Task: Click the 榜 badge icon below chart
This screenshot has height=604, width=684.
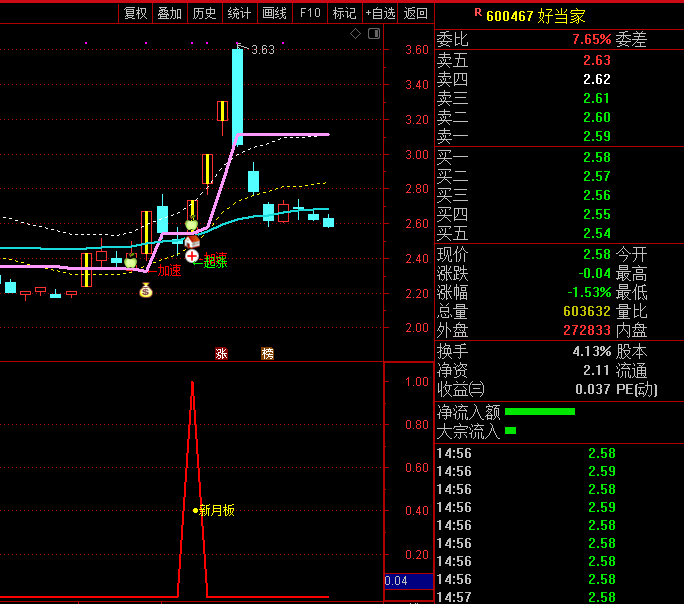Action: click(267, 353)
